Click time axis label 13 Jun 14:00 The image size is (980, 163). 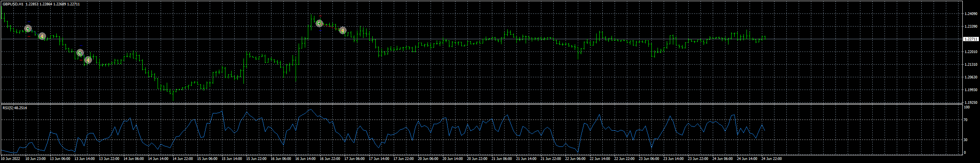[x=85, y=158]
